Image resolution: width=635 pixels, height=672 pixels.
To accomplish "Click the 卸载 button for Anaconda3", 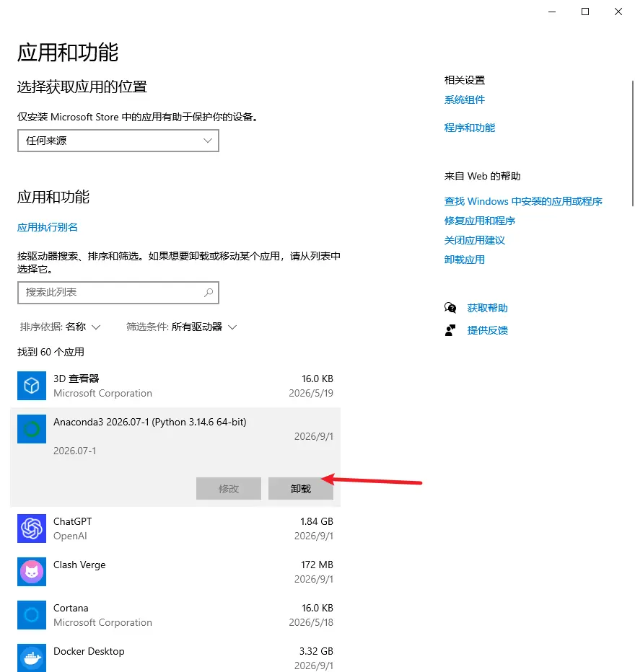I will tap(301, 489).
